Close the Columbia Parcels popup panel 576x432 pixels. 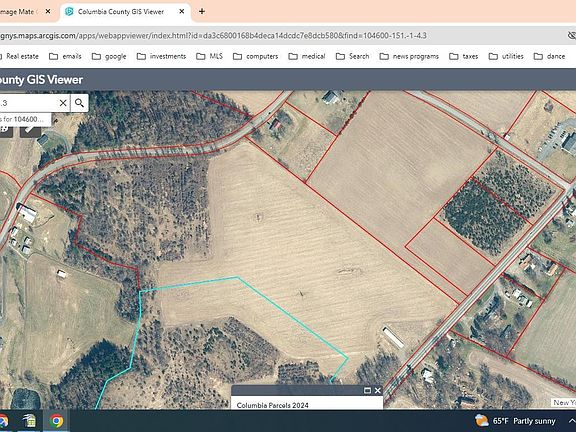coord(378,390)
